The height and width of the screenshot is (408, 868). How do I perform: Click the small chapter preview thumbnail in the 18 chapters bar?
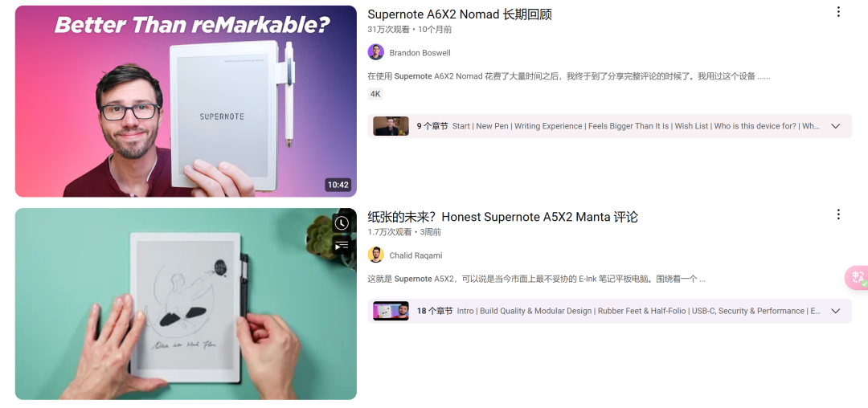[x=391, y=311]
